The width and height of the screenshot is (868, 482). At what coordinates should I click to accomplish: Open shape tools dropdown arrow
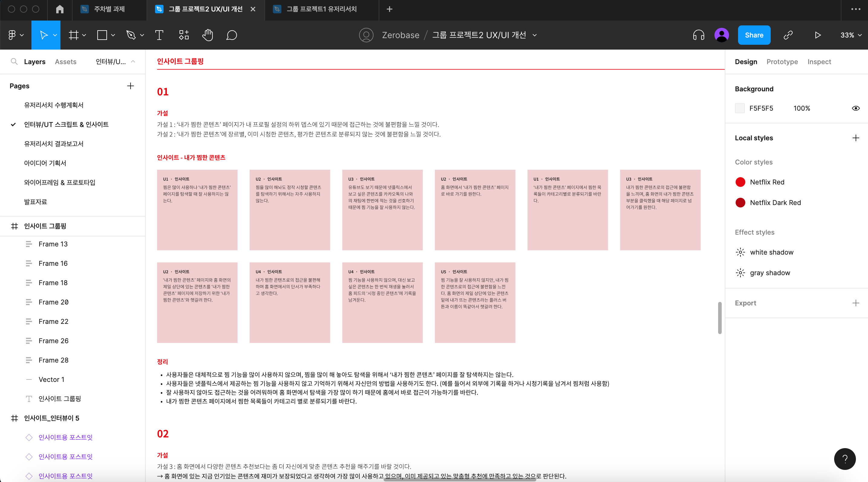(x=113, y=35)
